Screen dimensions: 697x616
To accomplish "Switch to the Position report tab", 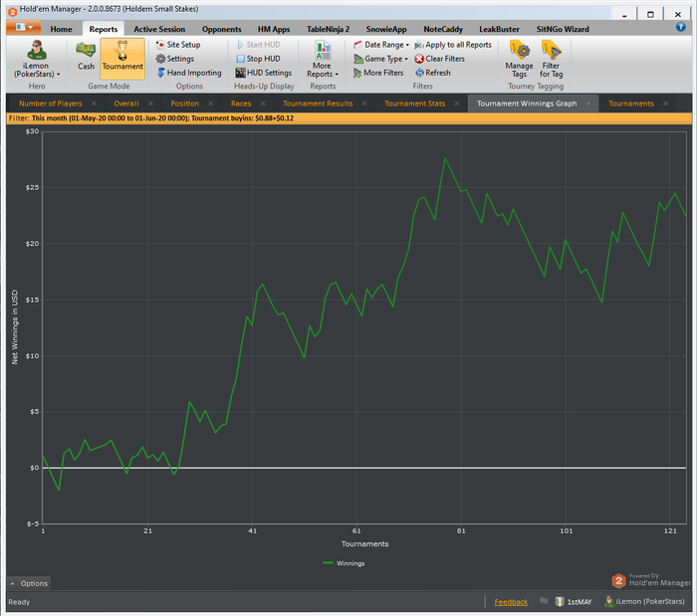I will coord(184,103).
